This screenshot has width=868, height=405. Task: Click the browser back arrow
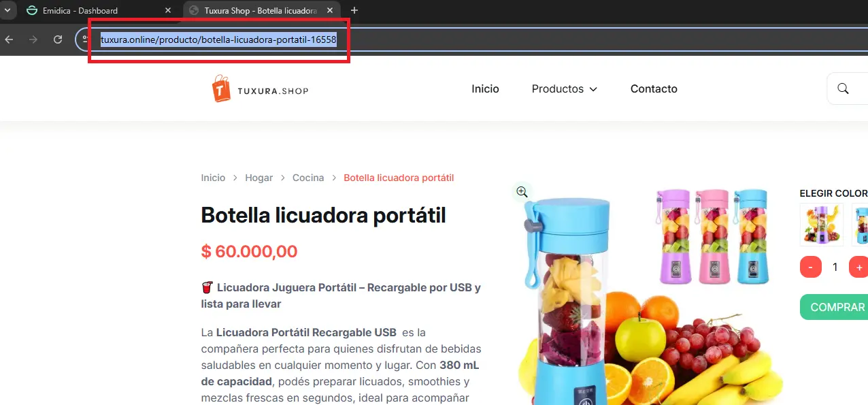click(x=9, y=39)
